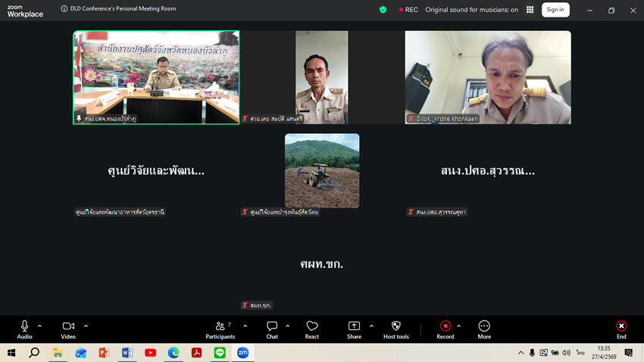End the meeting
The height and width of the screenshot is (362, 644).
pyautogui.click(x=621, y=329)
